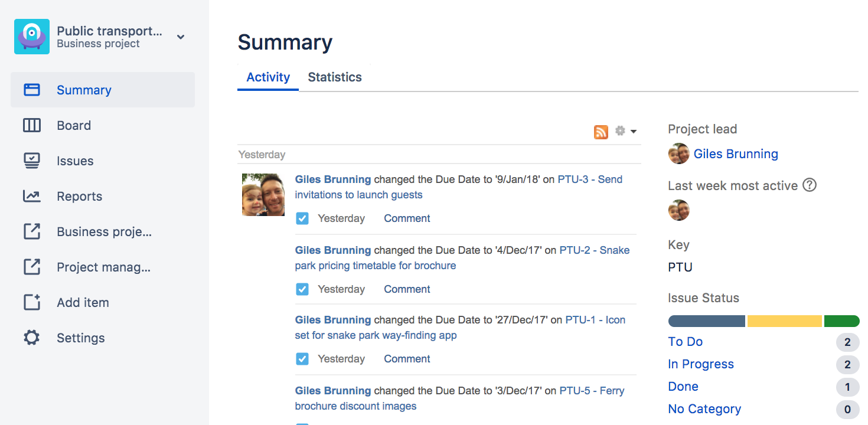Click the checkbox icon under PTU-3 activity
This screenshot has width=868, height=425.
click(x=302, y=218)
